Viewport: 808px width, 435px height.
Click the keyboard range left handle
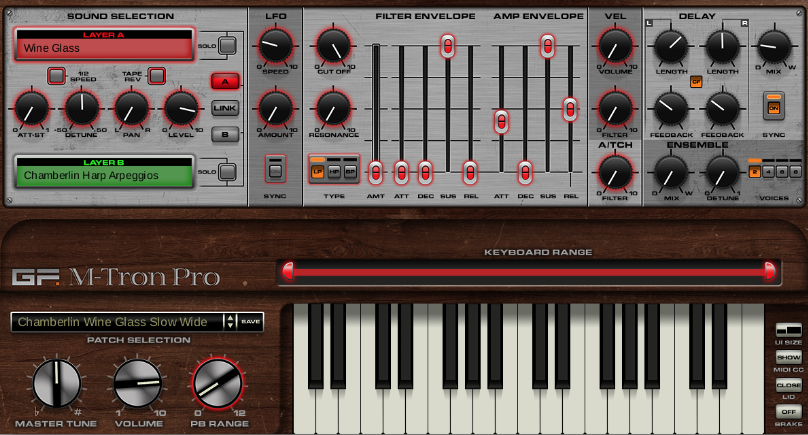pos(288,271)
